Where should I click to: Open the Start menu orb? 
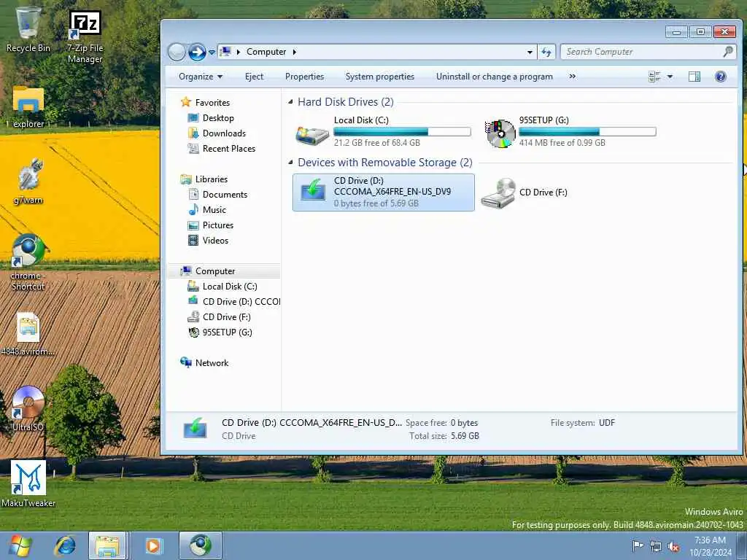click(x=20, y=545)
